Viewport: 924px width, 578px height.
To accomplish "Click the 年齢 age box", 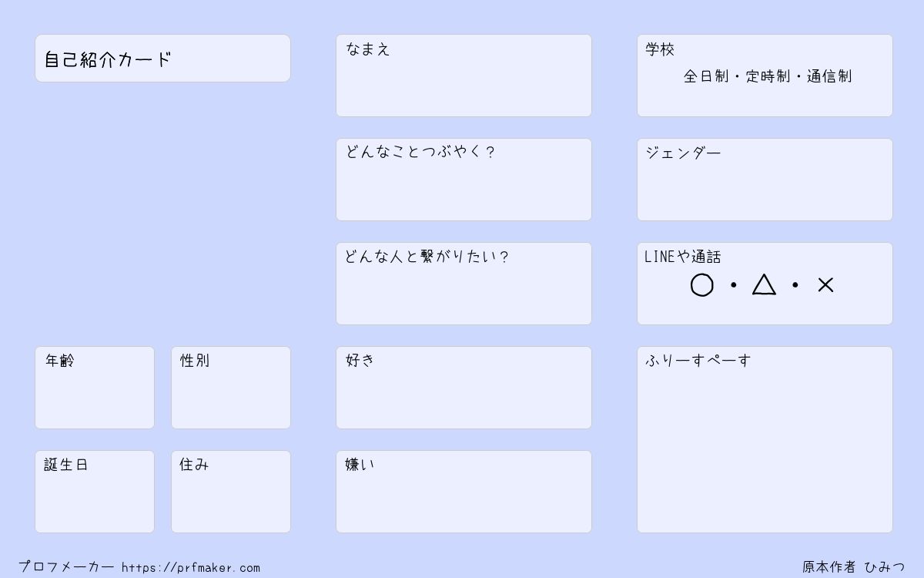I will click(95, 388).
